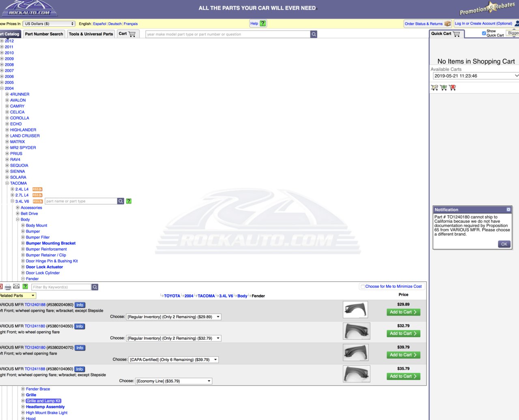The height and width of the screenshot is (420, 519).
Task: Click the Order Status package box icon
Action: pyautogui.click(x=448, y=24)
